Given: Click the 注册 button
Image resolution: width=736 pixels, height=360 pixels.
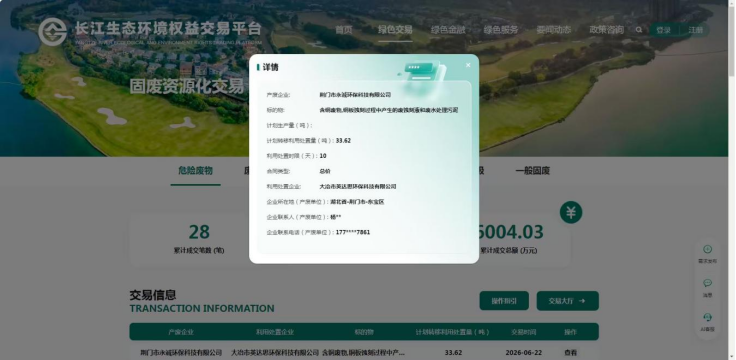Looking at the screenshot, I should point(695,30).
